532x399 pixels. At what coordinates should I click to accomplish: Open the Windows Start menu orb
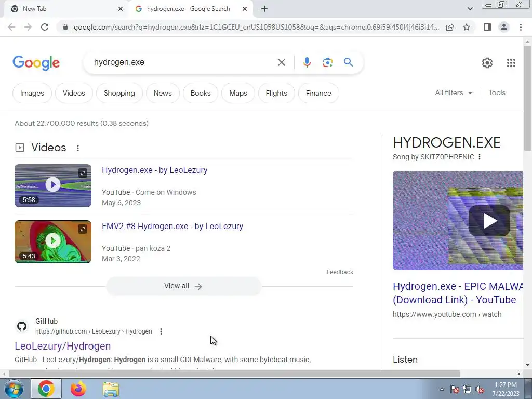point(14,389)
